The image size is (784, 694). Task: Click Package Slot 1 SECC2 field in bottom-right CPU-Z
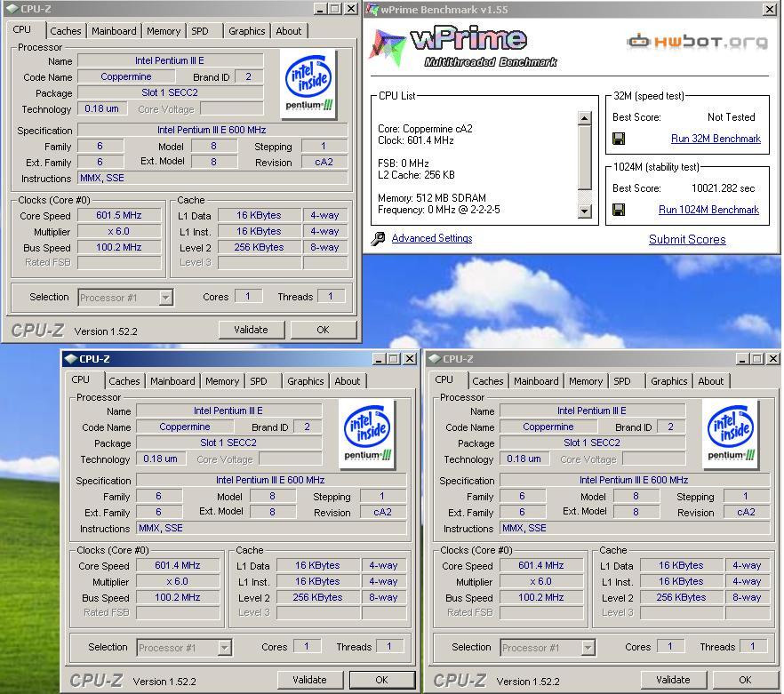[592, 443]
